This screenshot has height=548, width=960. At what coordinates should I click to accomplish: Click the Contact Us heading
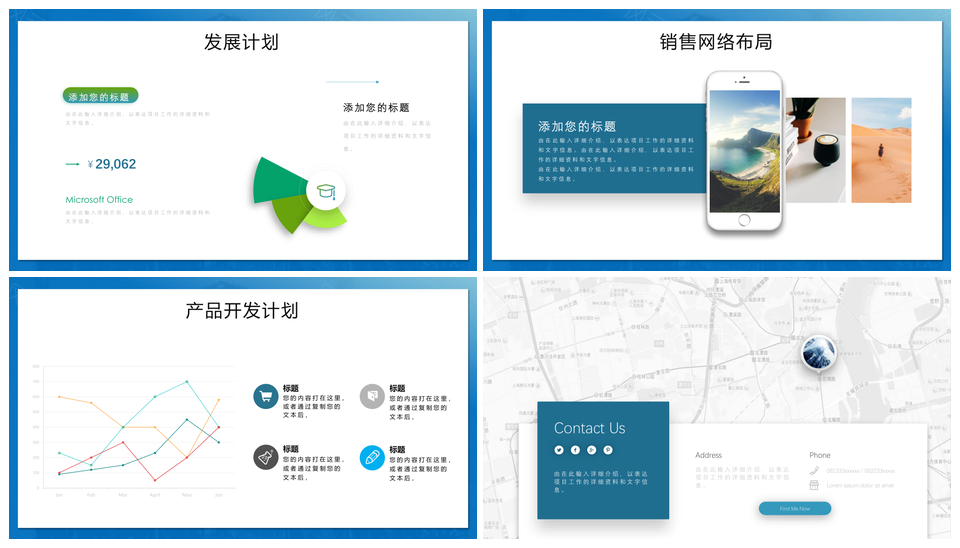pos(590,428)
